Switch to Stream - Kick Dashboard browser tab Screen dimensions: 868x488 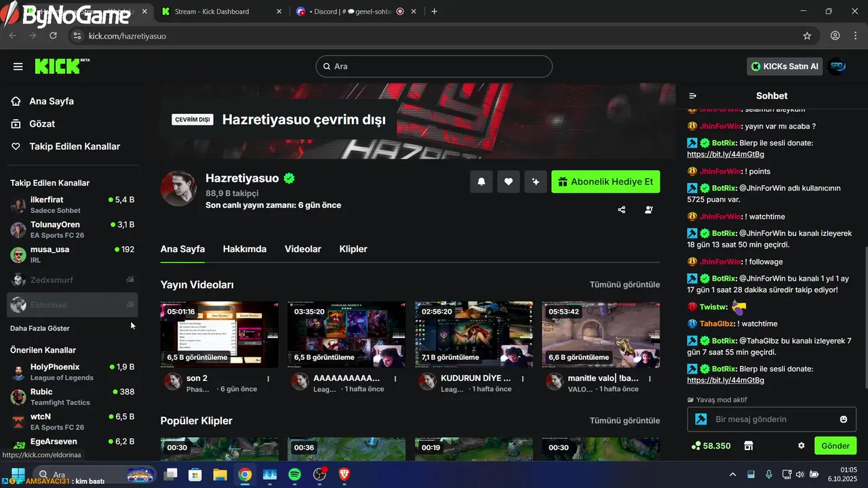220,12
